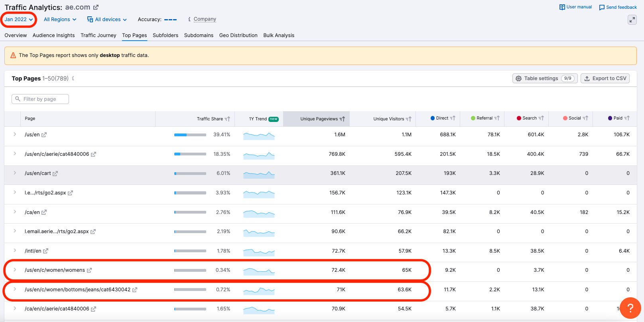The image size is (644, 322).
Task: Open /ca/en/c/aerie/cat4840006 external link icon
Action: coord(93,309)
